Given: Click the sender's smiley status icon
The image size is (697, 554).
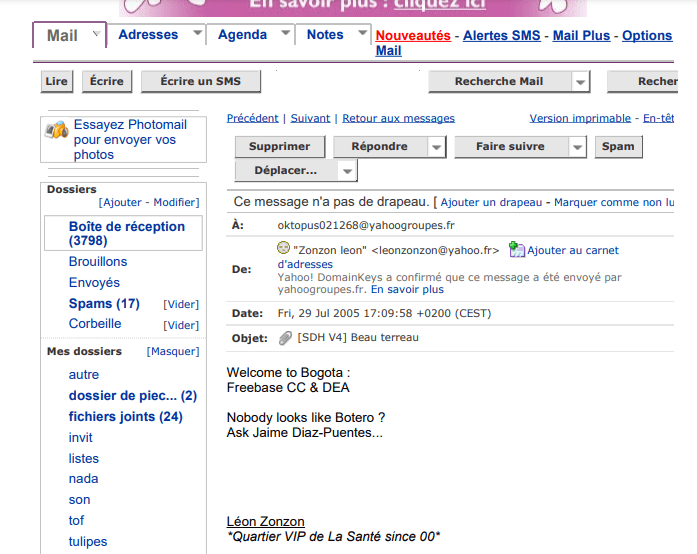Looking at the screenshot, I should pos(284,248).
